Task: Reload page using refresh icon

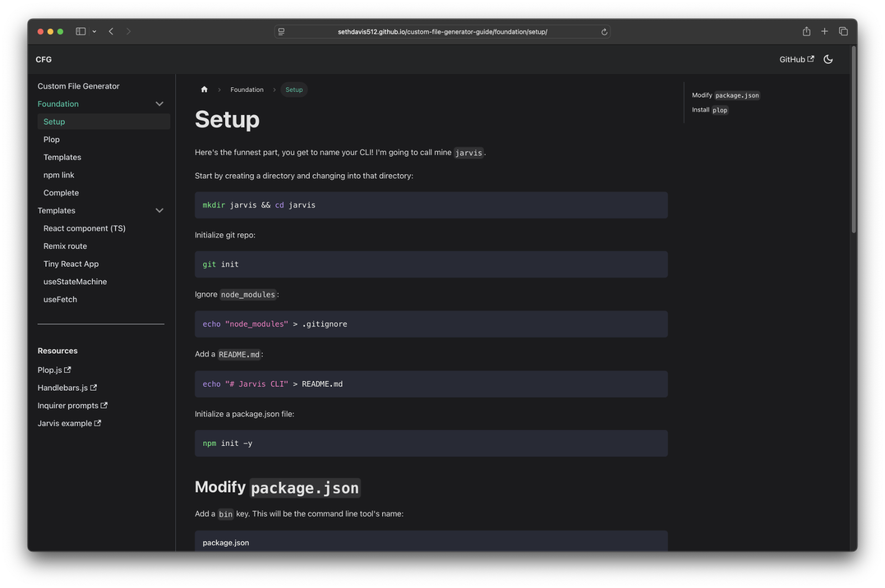Action: [604, 32]
